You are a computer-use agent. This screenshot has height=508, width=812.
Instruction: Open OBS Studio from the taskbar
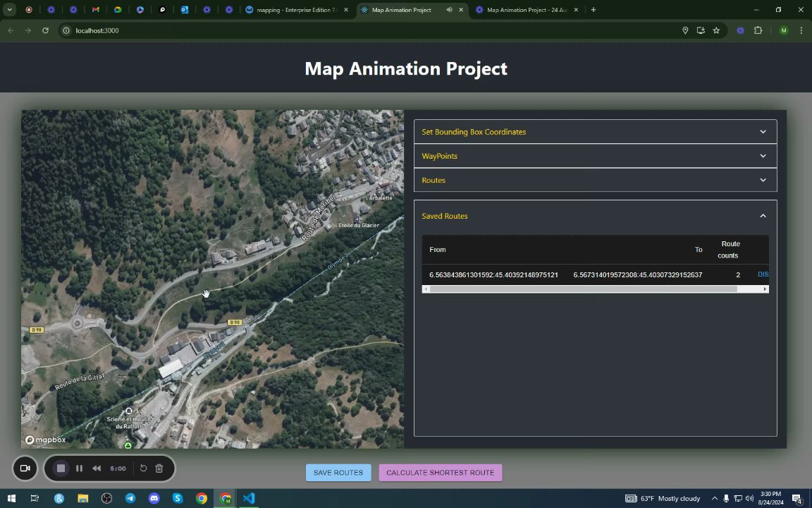click(x=106, y=499)
